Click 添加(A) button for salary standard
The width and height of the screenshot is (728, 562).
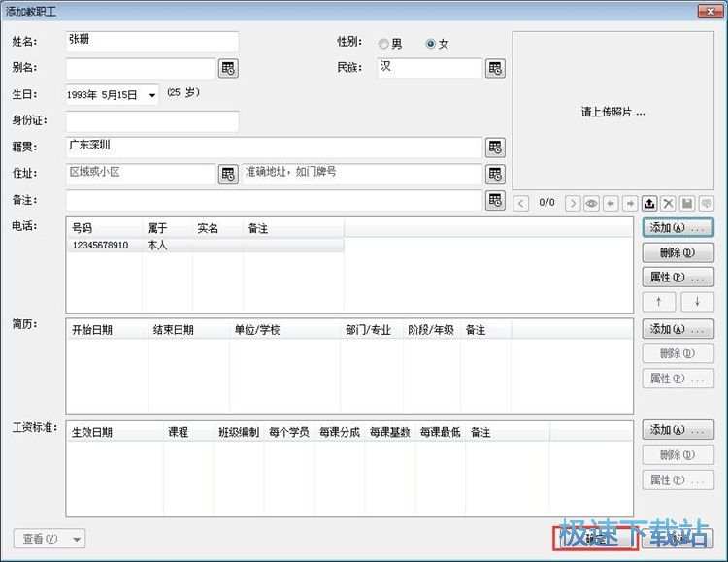(678, 430)
